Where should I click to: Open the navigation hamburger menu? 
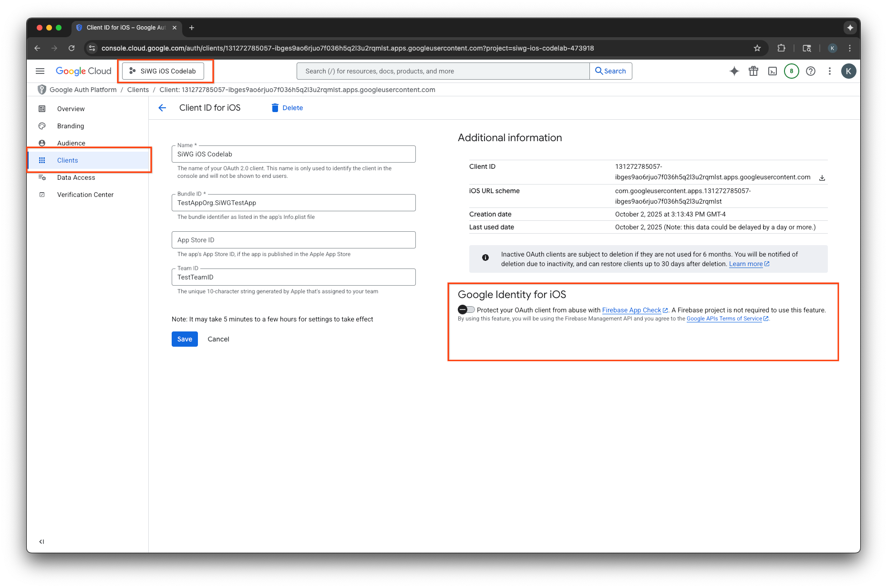pyautogui.click(x=40, y=71)
